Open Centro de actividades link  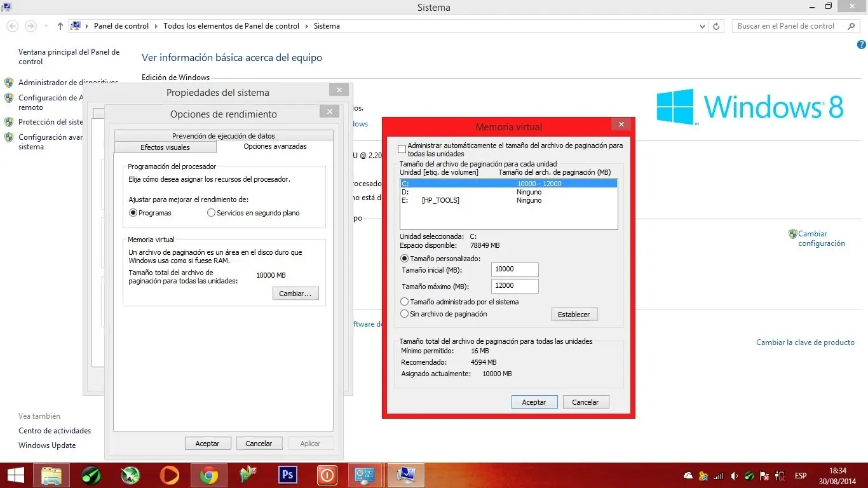pos(55,431)
